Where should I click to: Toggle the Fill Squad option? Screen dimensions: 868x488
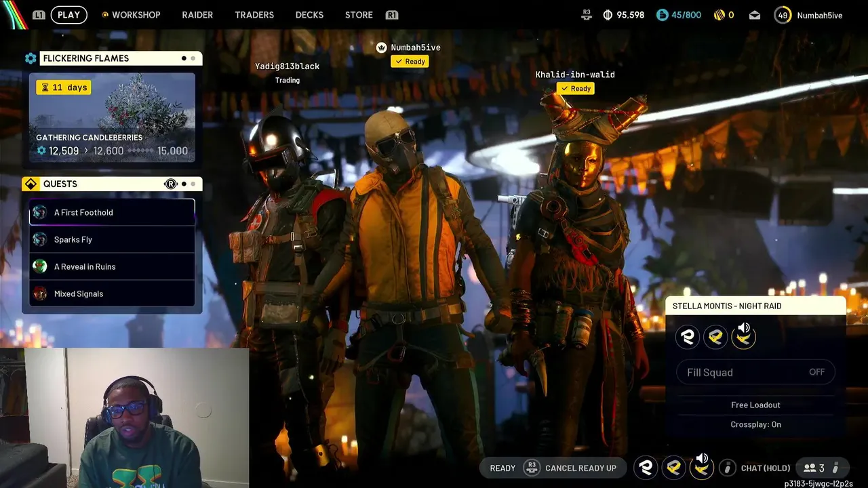pos(755,372)
